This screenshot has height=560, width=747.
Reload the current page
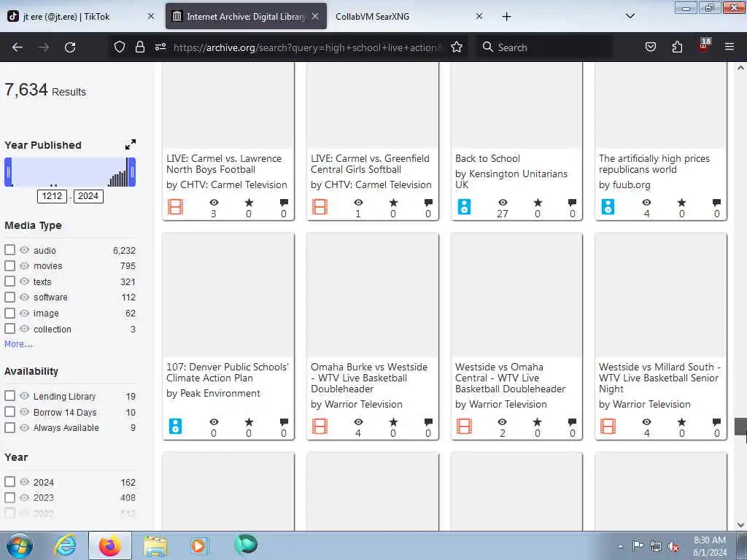point(70,47)
